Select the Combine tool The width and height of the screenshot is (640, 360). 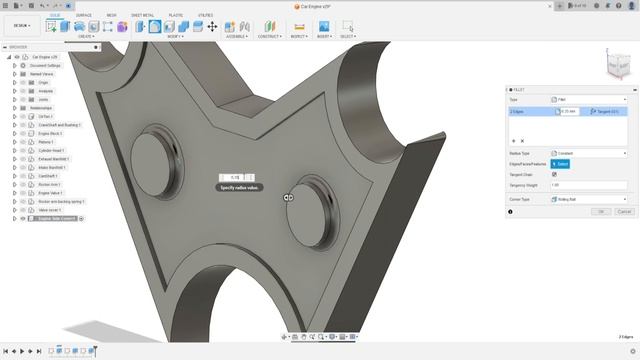coord(183,27)
